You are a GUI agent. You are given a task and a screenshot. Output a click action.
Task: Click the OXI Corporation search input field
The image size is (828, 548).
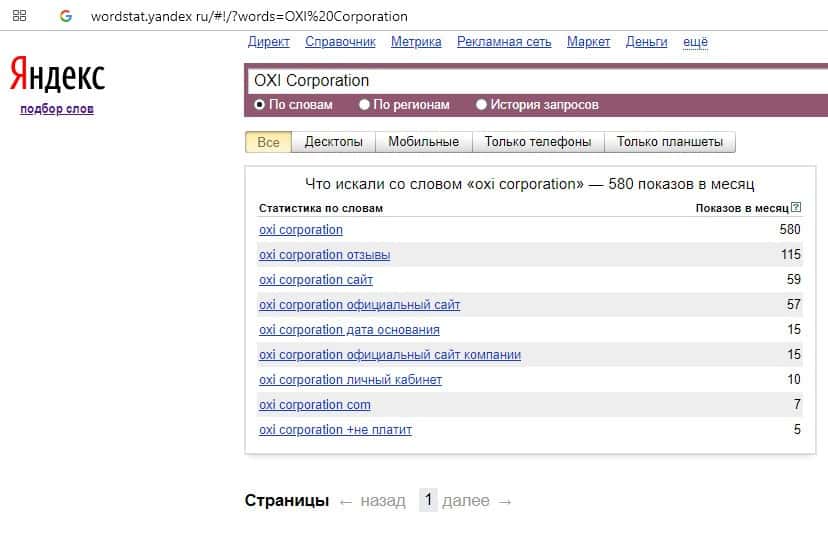coord(538,81)
